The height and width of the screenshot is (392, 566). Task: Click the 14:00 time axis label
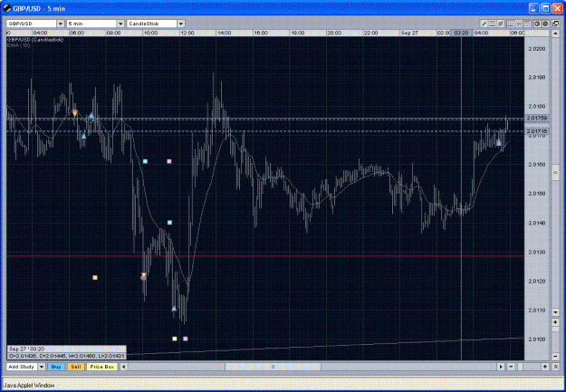tap(224, 33)
